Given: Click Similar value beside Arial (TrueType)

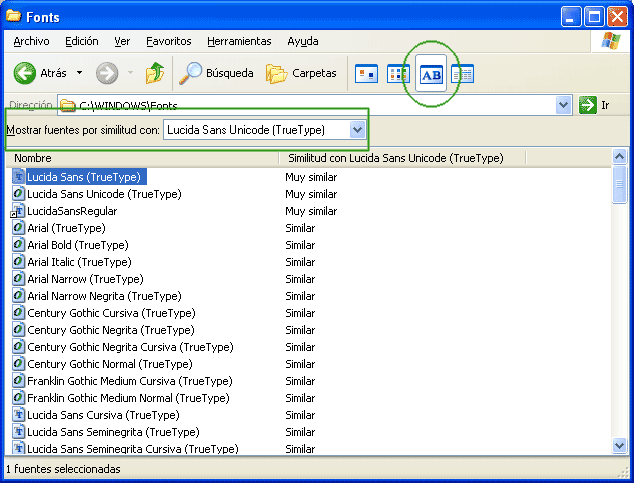Looking at the screenshot, I should pyautogui.click(x=300, y=228).
